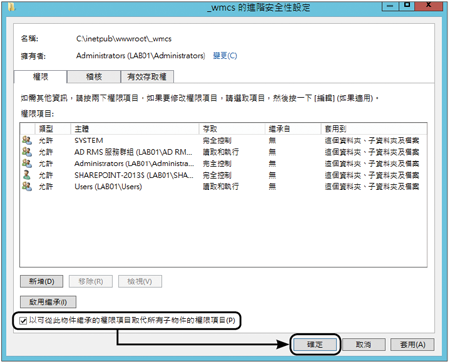Select the Administrators (LAB01\Administra... entry
Screen dimensions: 450x364
[x=223, y=163]
